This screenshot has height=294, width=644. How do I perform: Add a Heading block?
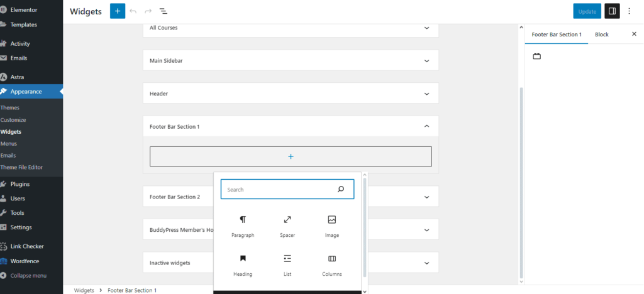coord(243,259)
